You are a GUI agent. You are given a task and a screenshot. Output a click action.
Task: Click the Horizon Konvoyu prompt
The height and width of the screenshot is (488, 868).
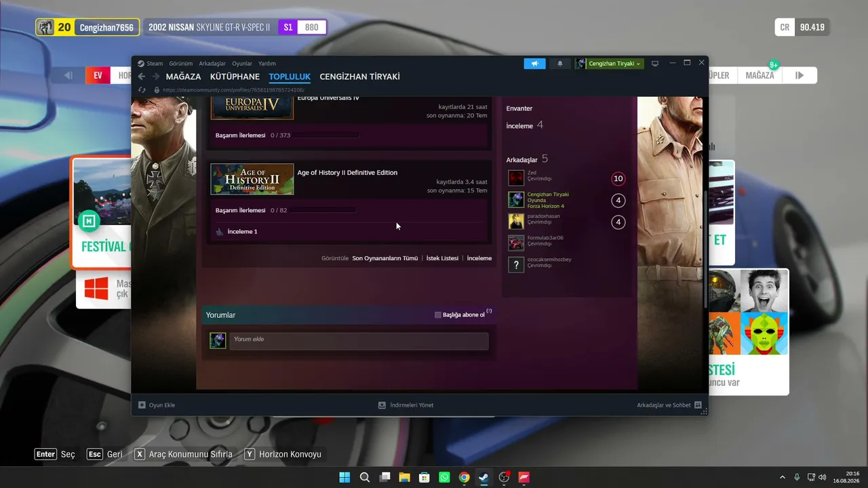tap(283, 454)
